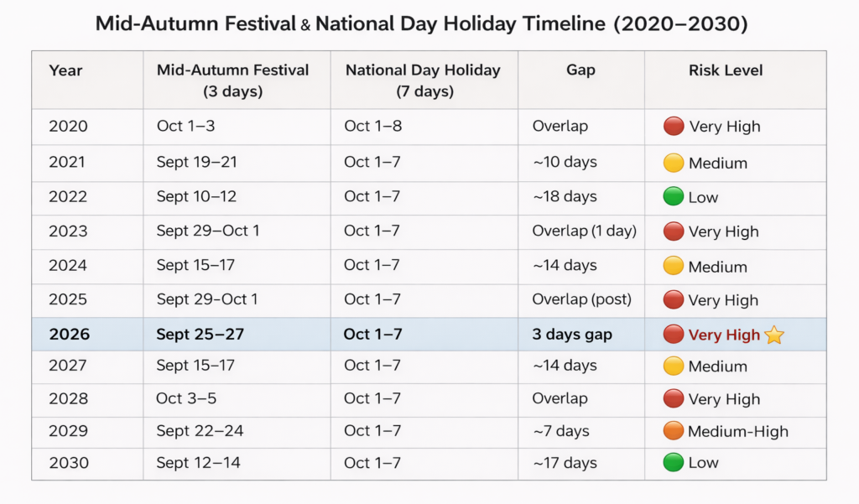
Task: Select the highlighted 2026 year cell
Action: click(x=68, y=335)
